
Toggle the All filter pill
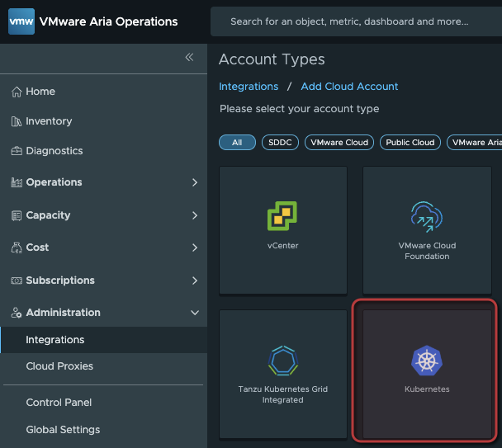[237, 143]
